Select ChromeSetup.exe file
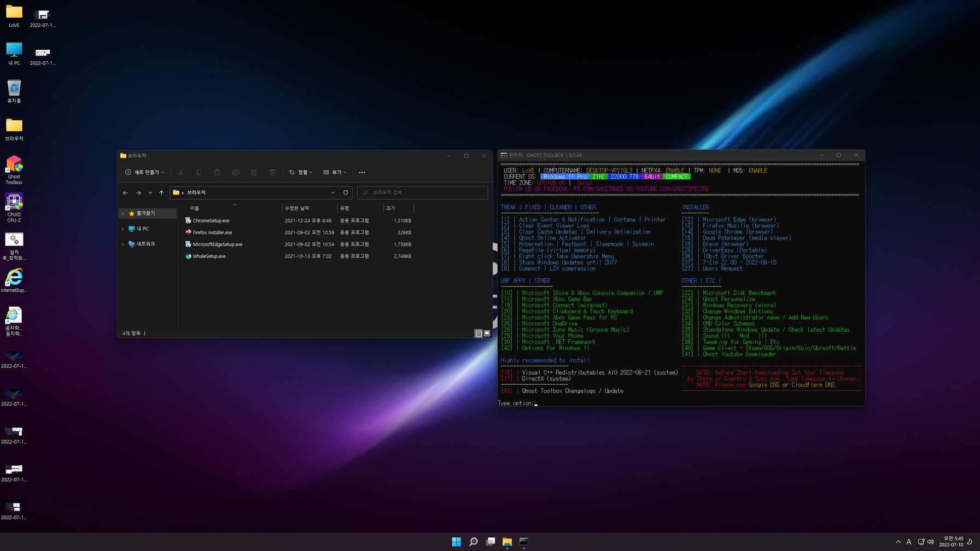The width and height of the screenshot is (980, 551). coord(211,221)
